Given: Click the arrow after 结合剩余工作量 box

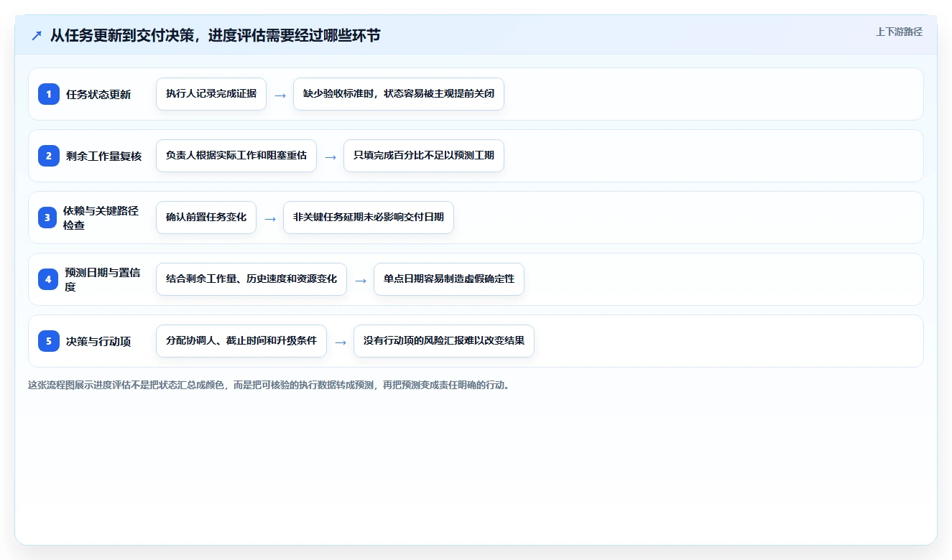Looking at the screenshot, I should click(x=361, y=280).
